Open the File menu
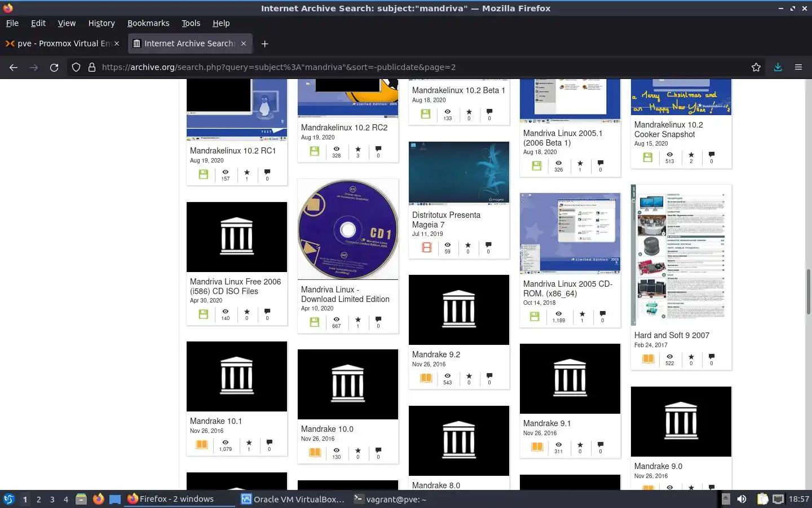 pos(12,23)
